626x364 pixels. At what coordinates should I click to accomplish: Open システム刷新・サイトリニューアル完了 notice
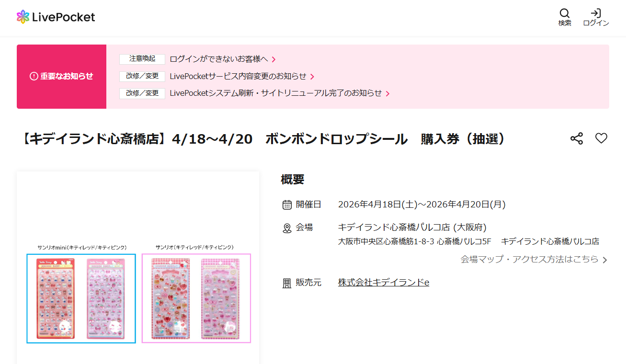[276, 93]
